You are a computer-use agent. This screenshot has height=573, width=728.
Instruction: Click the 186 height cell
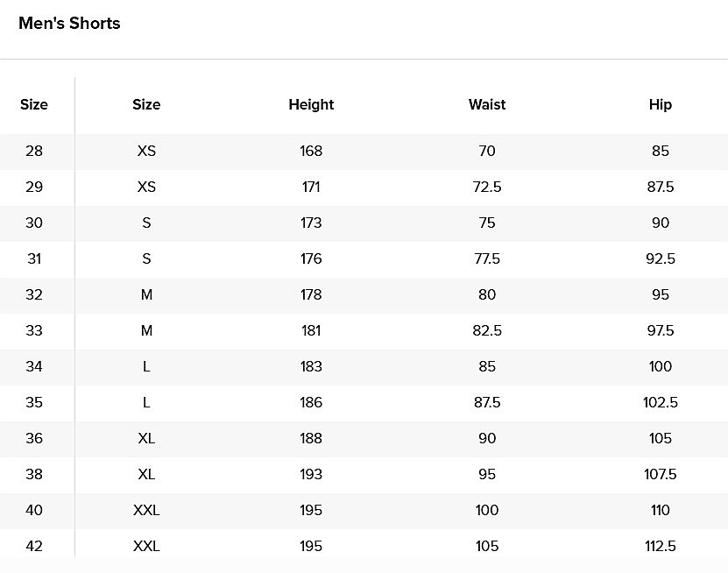pyautogui.click(x=311, y=402)
